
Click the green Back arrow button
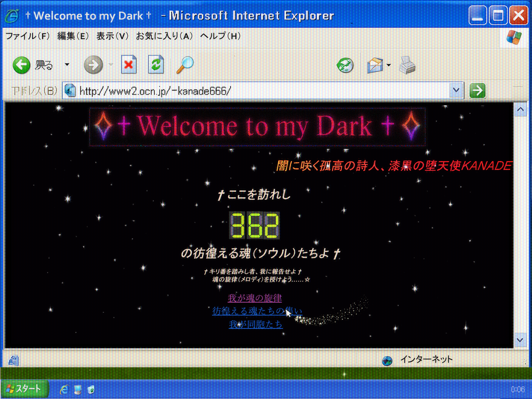click(21, 65)
